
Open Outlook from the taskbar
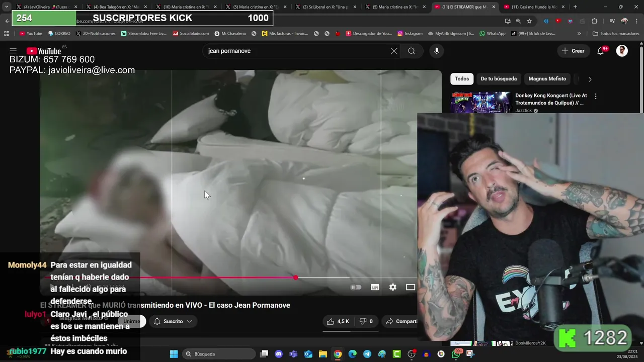308,354
